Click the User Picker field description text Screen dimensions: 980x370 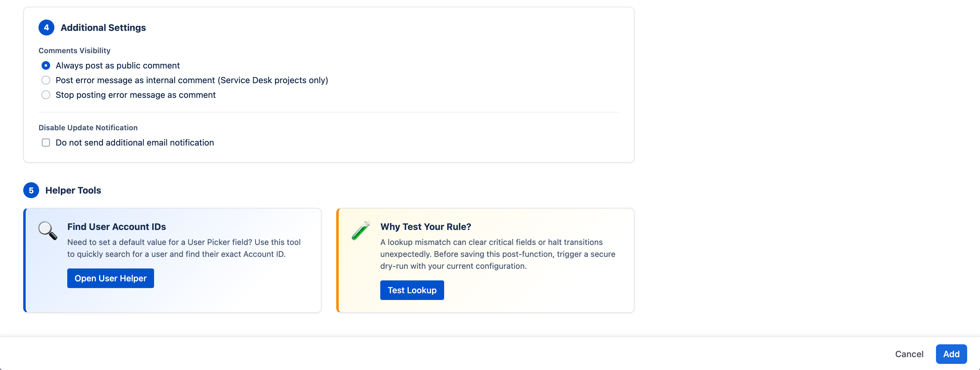coord(184,248)
